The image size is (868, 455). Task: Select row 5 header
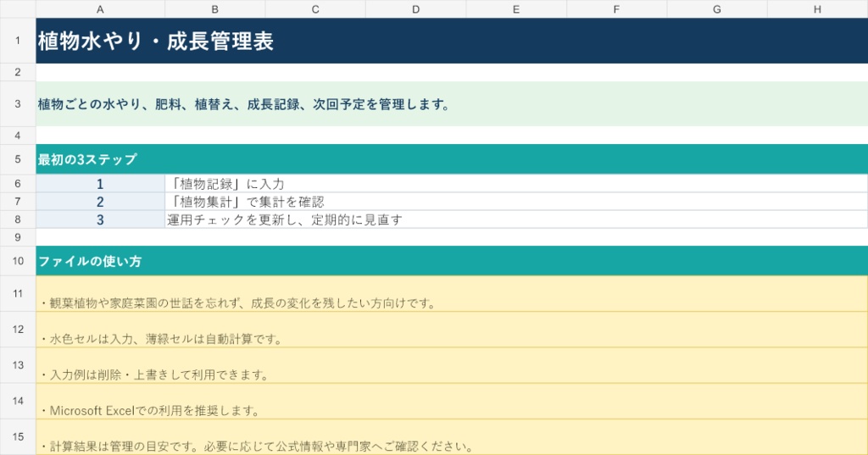pos(18,159)
